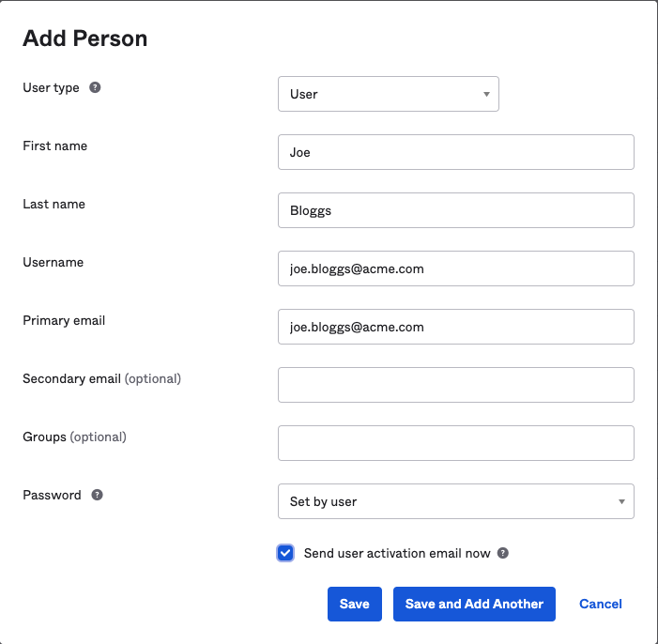Click the User type dropdown arrow

[x=486, y=95]
